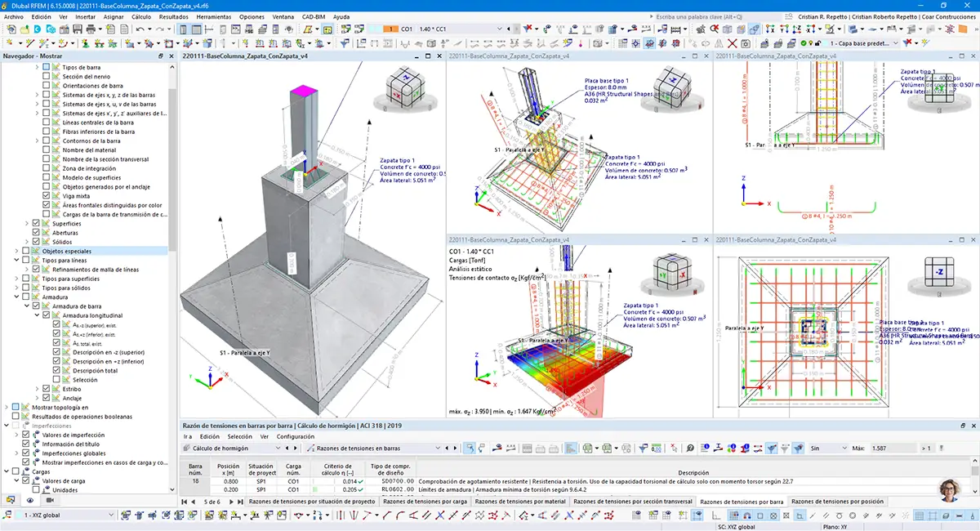This screenshot has width=980, height=531.
Task: Uncheck the Superficies checkbox
Action: (36, 223)
